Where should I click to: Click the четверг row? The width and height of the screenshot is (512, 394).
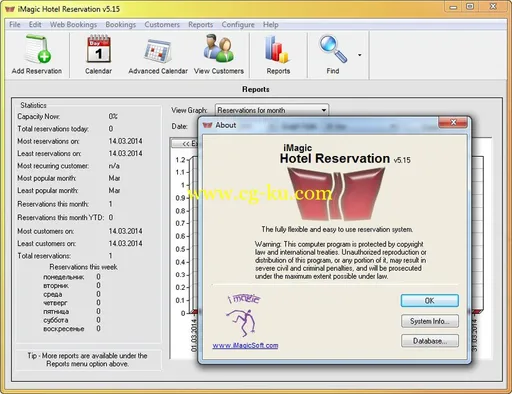pos(72,303)
